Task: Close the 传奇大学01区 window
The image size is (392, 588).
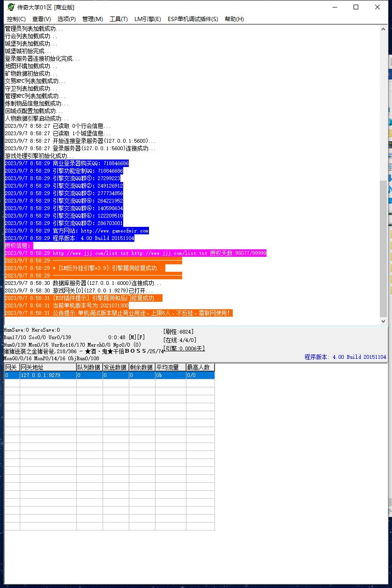Action: pyautogui.click(x=377, y=7)
